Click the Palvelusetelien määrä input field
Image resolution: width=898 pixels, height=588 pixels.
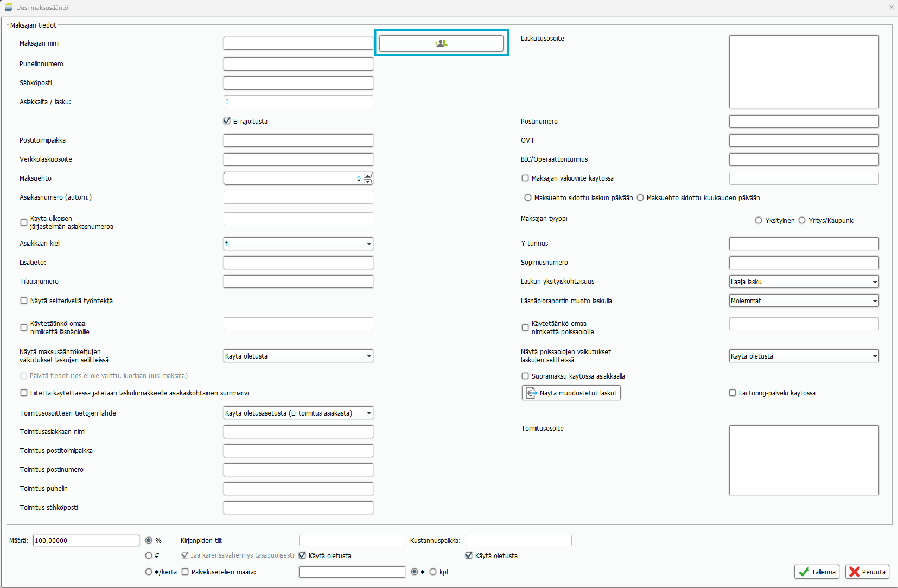(352, 572)
